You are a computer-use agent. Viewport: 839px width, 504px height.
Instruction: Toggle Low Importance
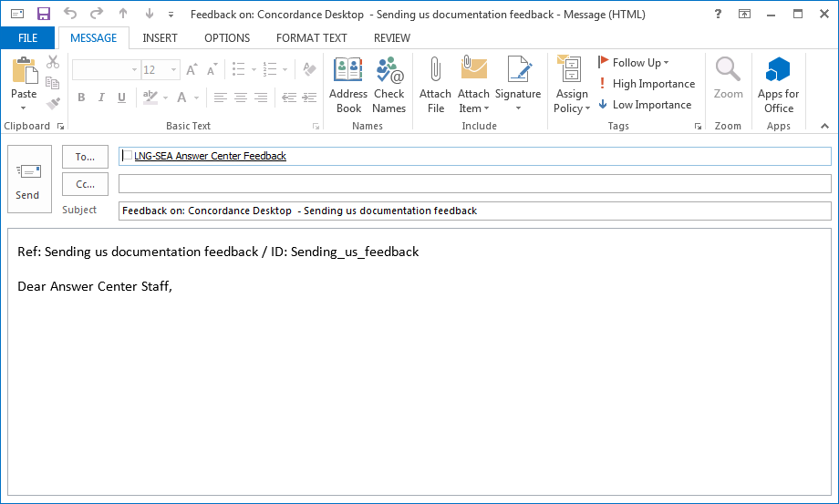coord(646,105)
